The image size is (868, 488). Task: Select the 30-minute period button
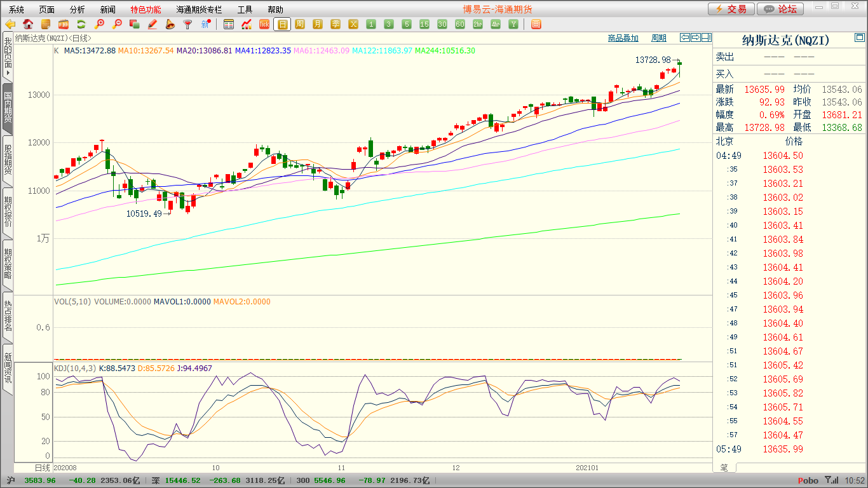(x=442, y=24)
